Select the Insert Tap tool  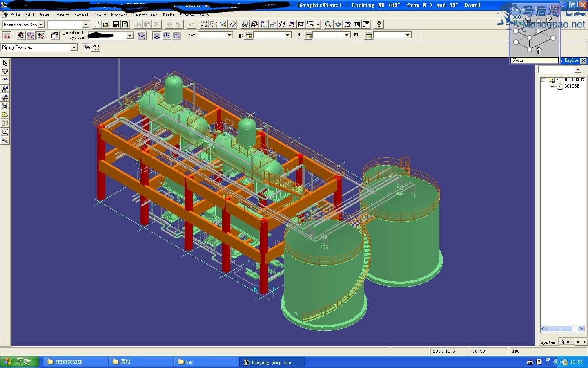click(5, 97)
